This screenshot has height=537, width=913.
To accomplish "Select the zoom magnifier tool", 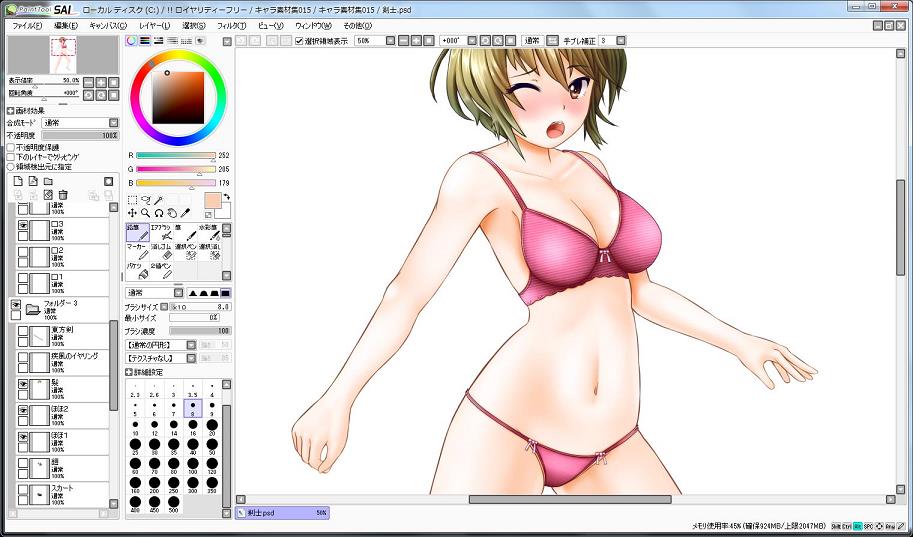I will pyautogui.click(x=146, y=213).
